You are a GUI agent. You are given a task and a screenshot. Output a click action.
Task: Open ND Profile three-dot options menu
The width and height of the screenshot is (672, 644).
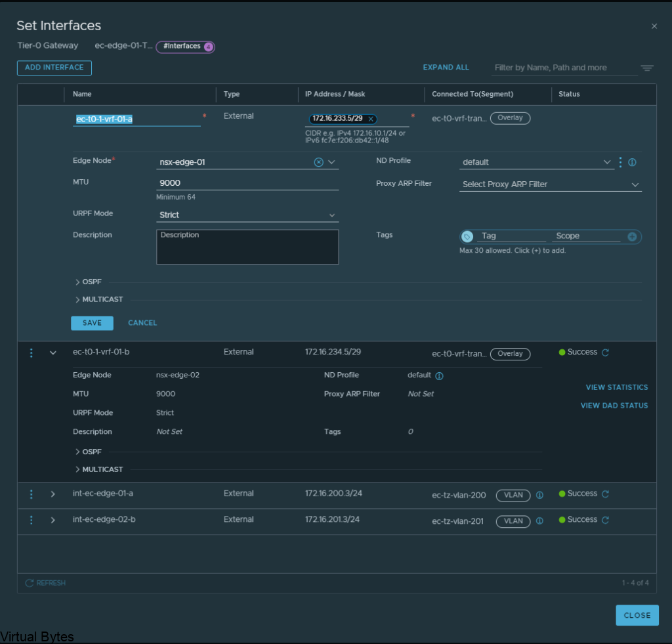tap(621, 162)
